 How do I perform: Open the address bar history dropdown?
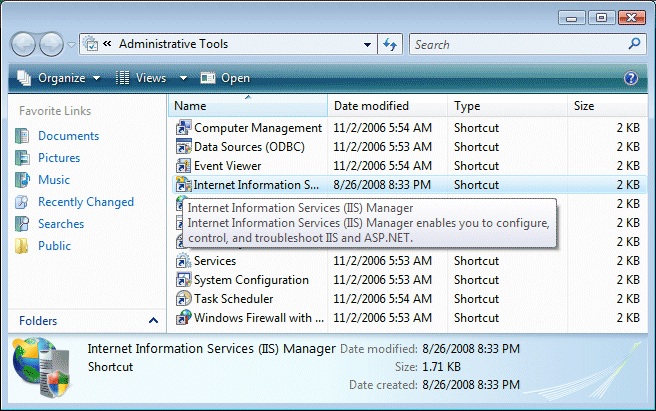(x=365, y=45)
